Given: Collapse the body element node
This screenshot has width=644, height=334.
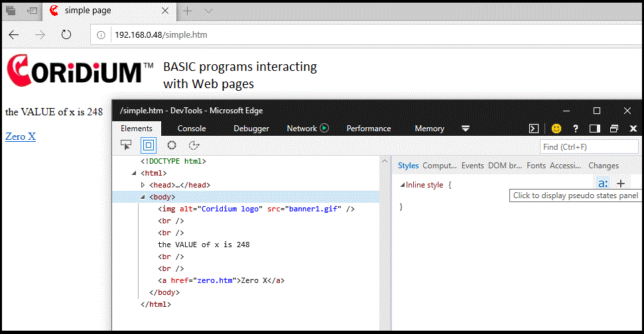Looking at the screenshot, I should (x=143, y=197).
